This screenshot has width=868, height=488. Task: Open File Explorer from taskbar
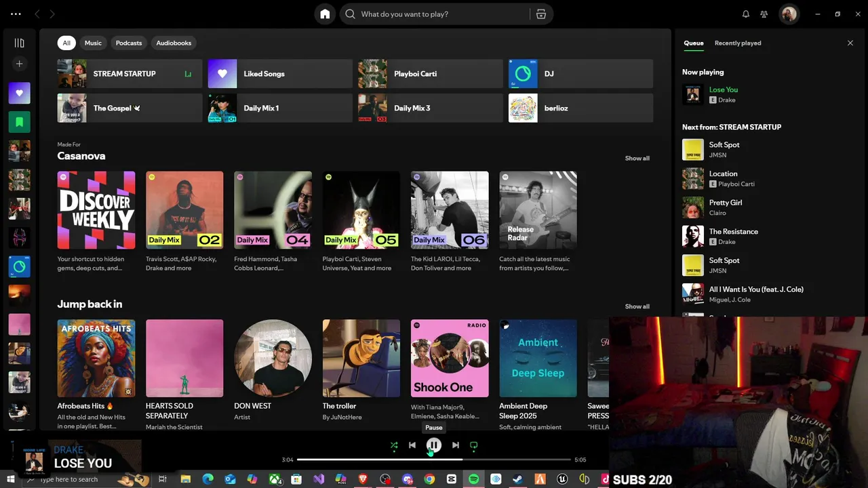(185, 479)
